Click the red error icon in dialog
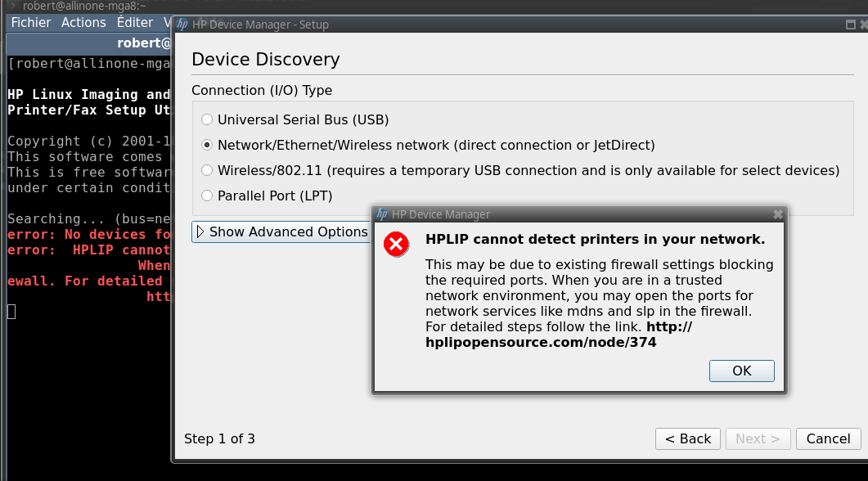Image resolution: width=868 pixels, height=481 pixels. 396,245
